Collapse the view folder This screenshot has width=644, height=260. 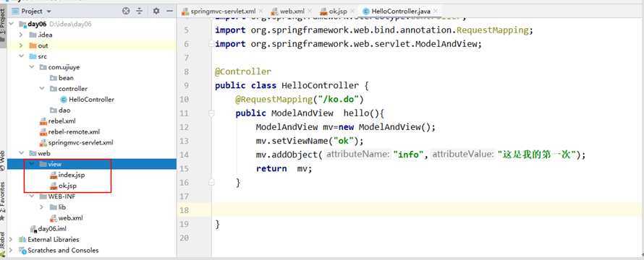pos(32,164)
